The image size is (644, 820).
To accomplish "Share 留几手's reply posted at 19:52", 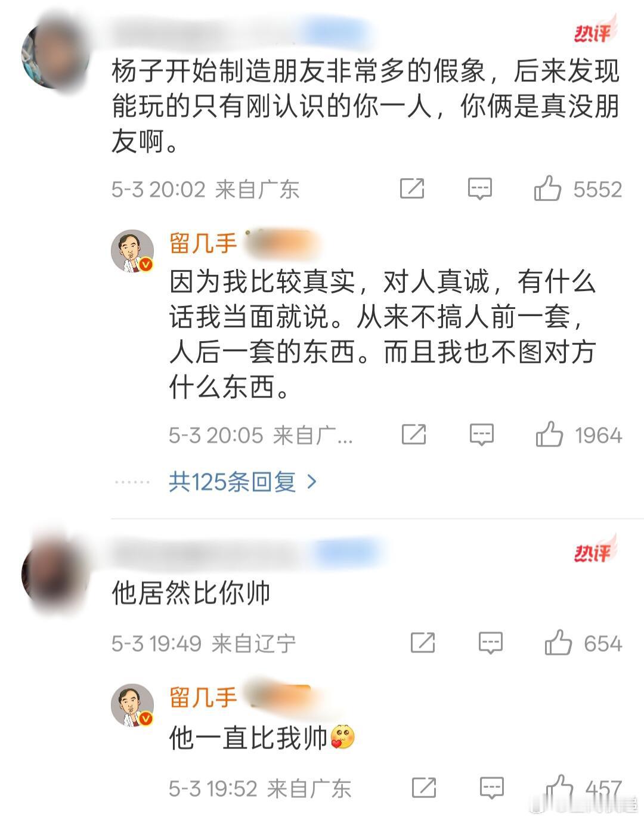I will tap(424, 788).
